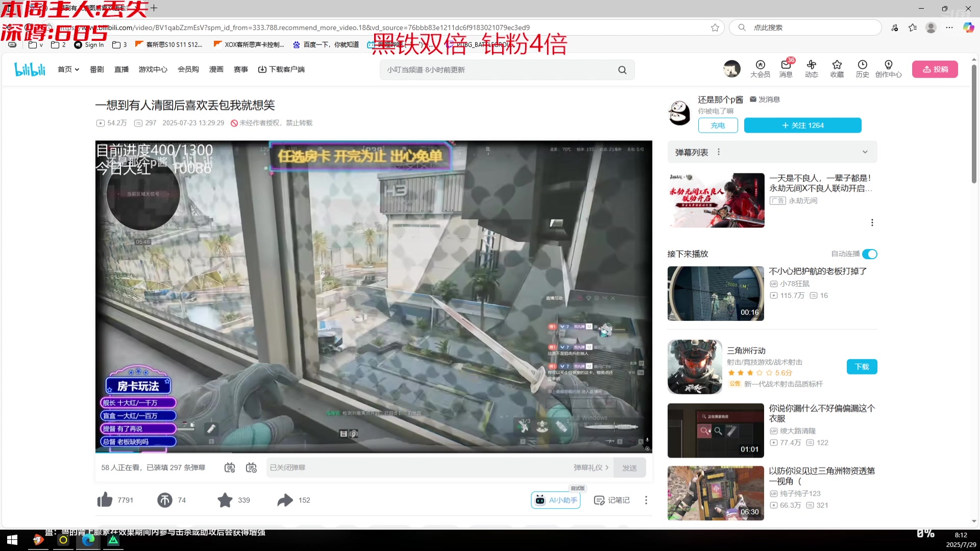Open 番剧 navigation item
Screen dimensions: 980x551
pyautogui.click(x=96, y=69)
